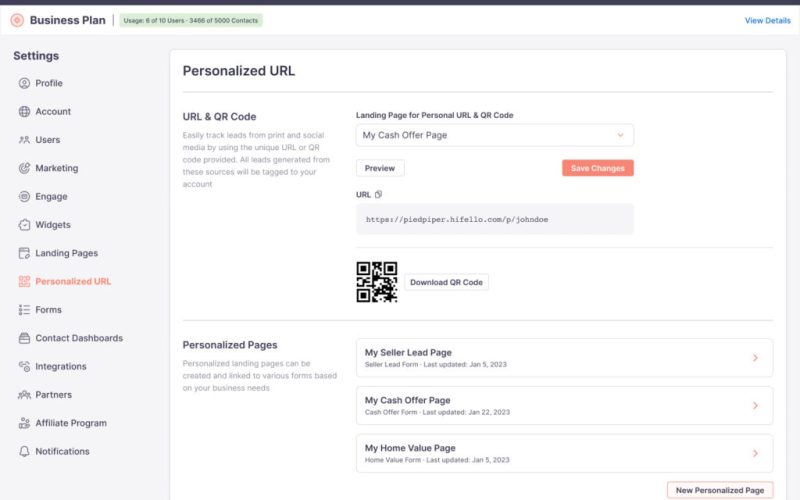Go to the Contact Dashboards section

tap(78, 338)
